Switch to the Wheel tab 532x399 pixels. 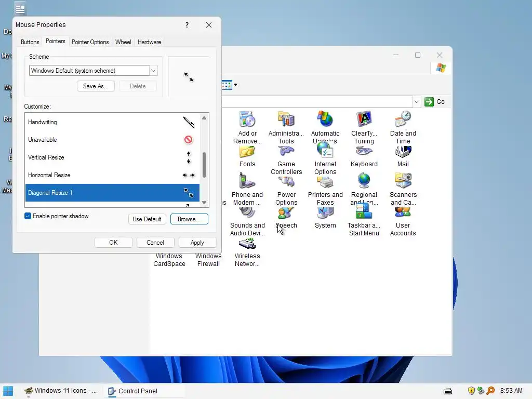tap(123, 42)
